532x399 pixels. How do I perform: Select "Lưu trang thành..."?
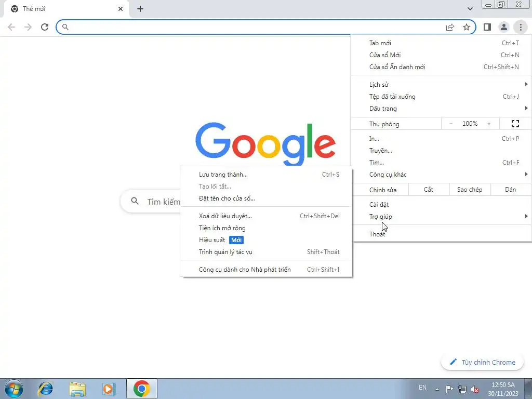point(267,175)
